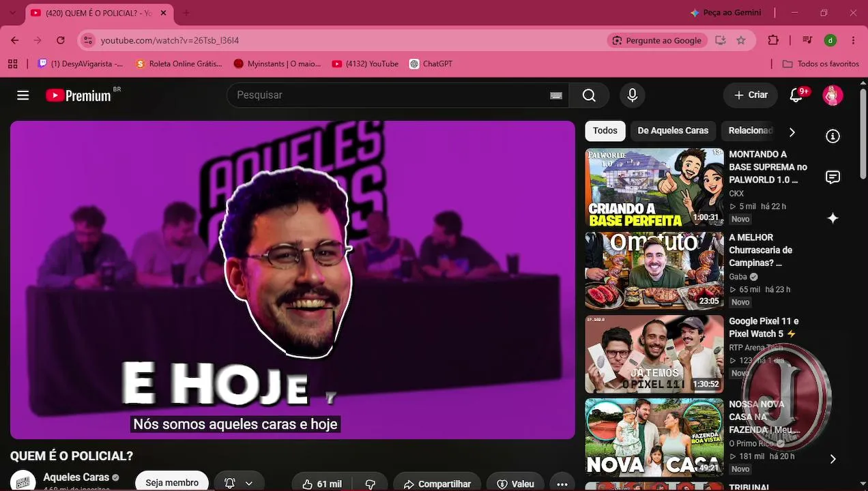This screenshot has width=868, height=491.
Task: Open the comments panel icon on right rail
Action: (833, 177)
